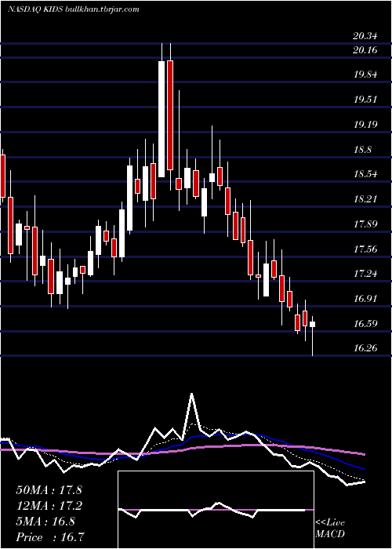Viewport: 392px width, 549px height.
Task: Click the 16.91 price level label
Action: [x=365, y=298]
